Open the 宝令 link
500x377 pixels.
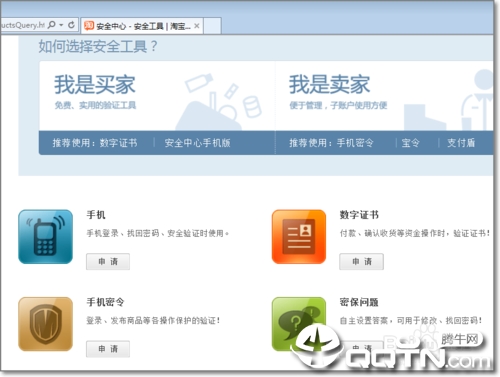(410, 143)
